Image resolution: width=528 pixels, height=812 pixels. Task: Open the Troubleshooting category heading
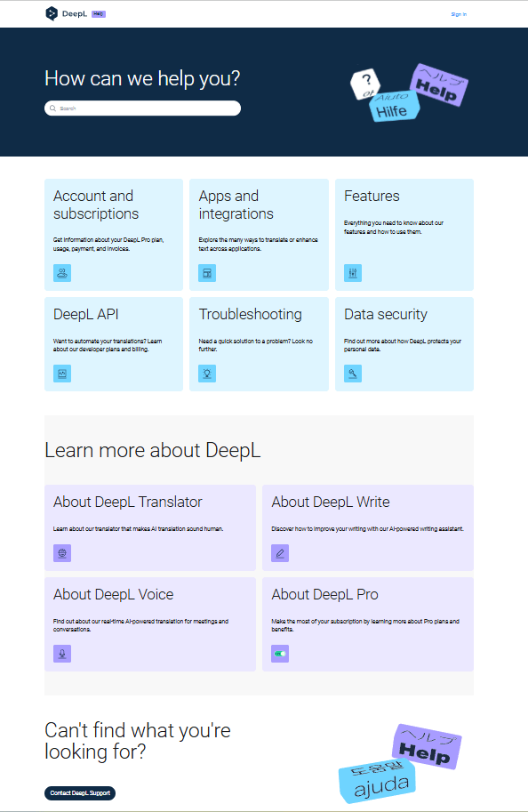[x=250, y=314]
